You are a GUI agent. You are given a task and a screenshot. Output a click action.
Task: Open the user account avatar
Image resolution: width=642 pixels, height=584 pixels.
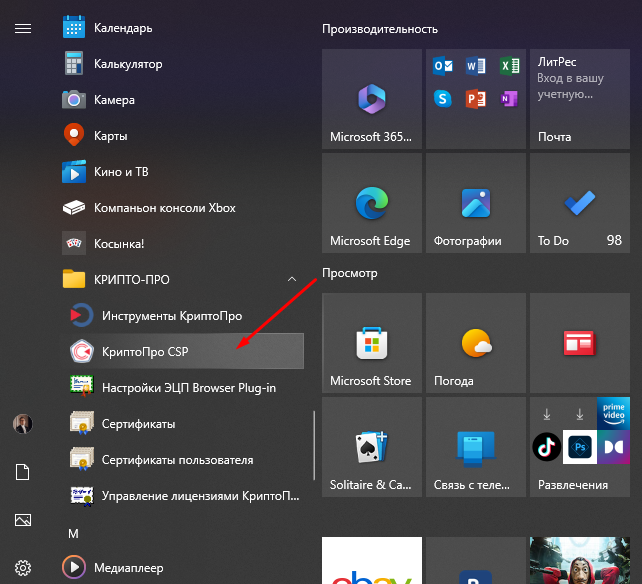click(23, 424)
